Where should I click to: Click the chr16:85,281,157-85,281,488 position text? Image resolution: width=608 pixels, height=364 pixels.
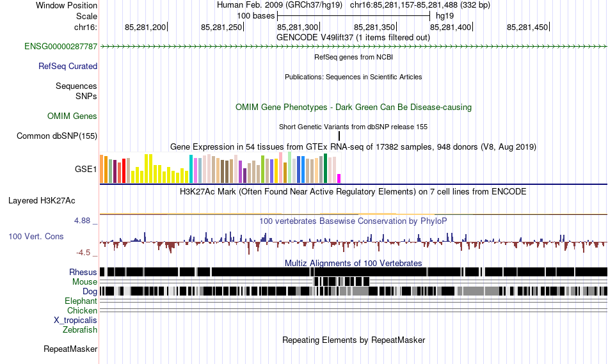(x=420, y=5)
